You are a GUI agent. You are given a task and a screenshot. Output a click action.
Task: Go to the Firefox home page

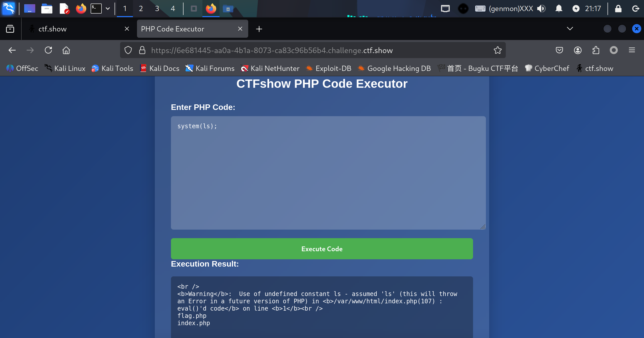(66, 50)
